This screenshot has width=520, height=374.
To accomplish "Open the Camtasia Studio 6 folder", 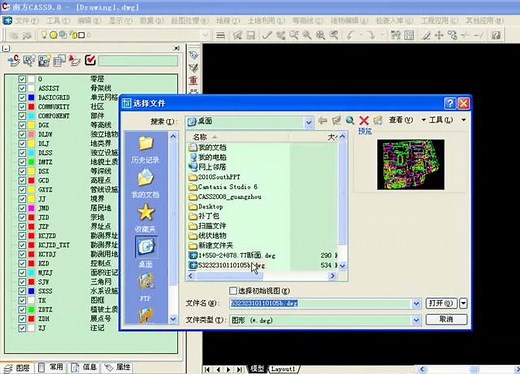I will tap(223, 187).
